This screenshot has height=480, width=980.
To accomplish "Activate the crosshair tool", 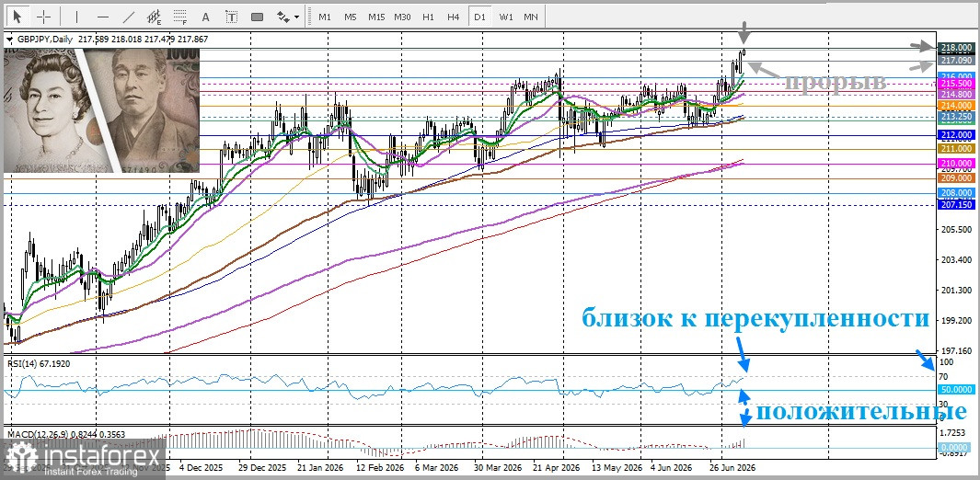I will (x=44, y=17).
